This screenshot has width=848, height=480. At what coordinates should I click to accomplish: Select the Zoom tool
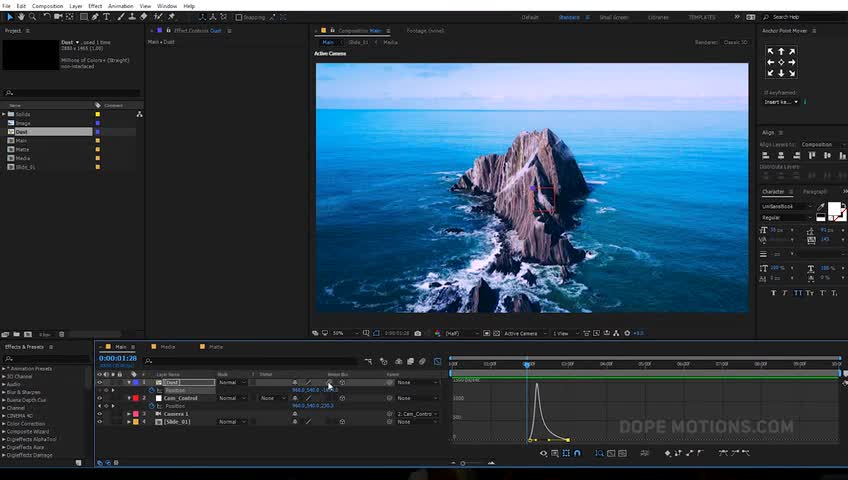click(x=33, y=17)
